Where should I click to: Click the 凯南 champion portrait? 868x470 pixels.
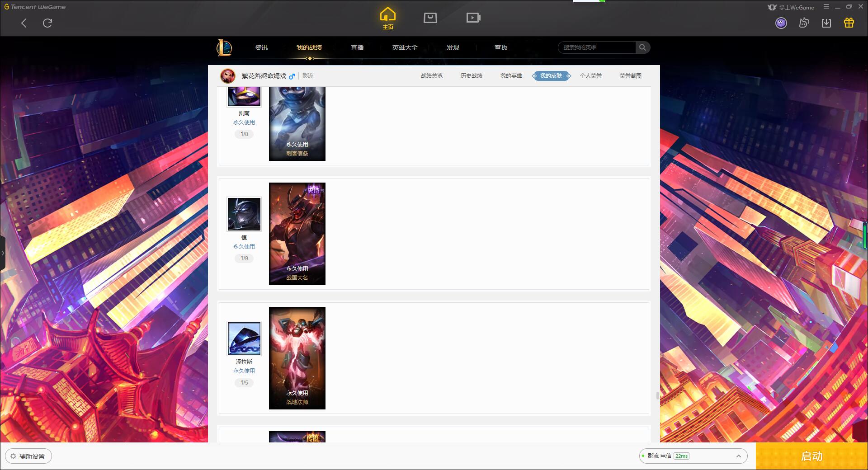coord(244,96)
